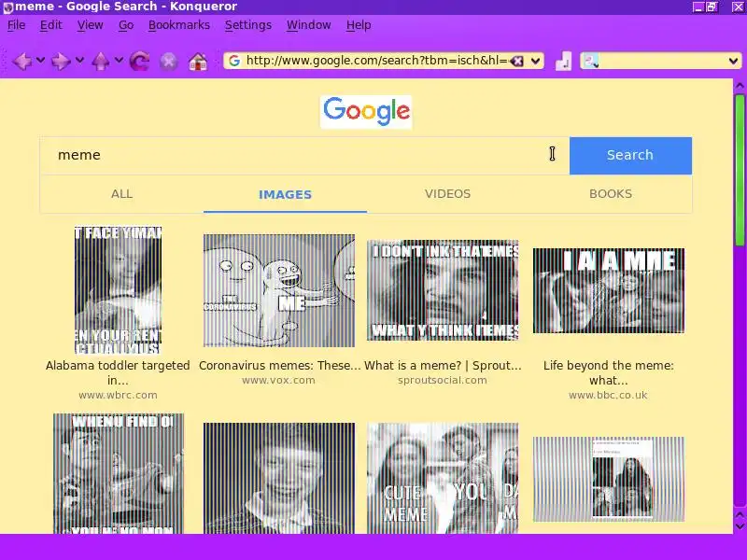Click the Forward navigation arrow
Viewport: 747px width, 560px height.
[x=61, y=61]
